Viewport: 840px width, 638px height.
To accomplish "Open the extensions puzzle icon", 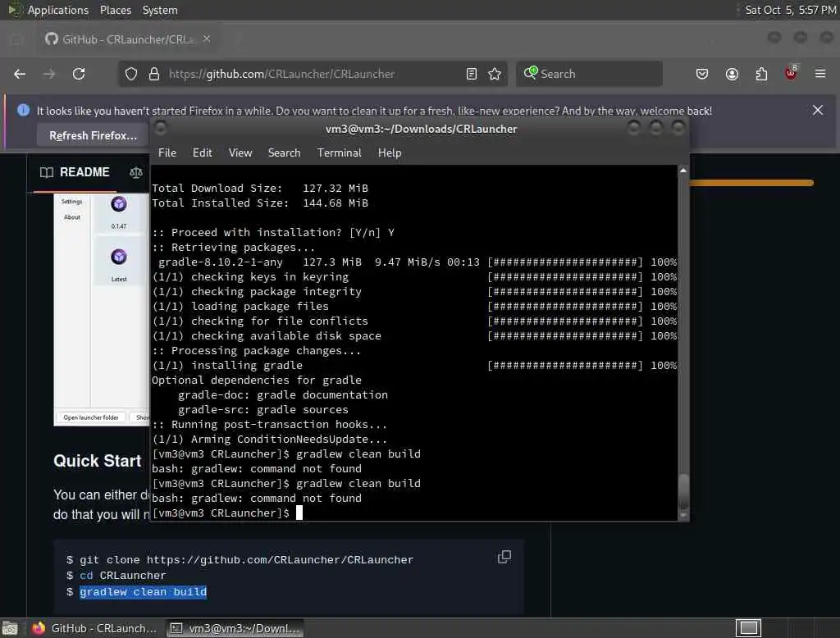I will point(761,74).
